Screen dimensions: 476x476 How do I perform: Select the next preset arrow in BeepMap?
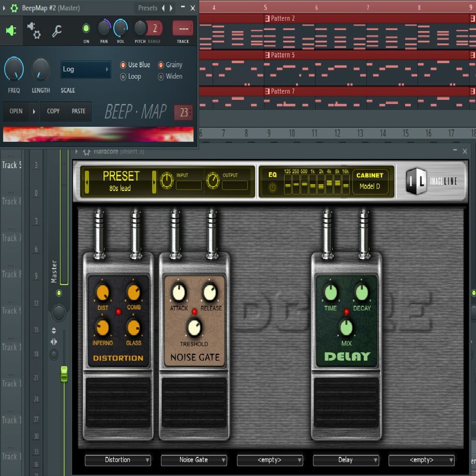click(x=171, y=8)
